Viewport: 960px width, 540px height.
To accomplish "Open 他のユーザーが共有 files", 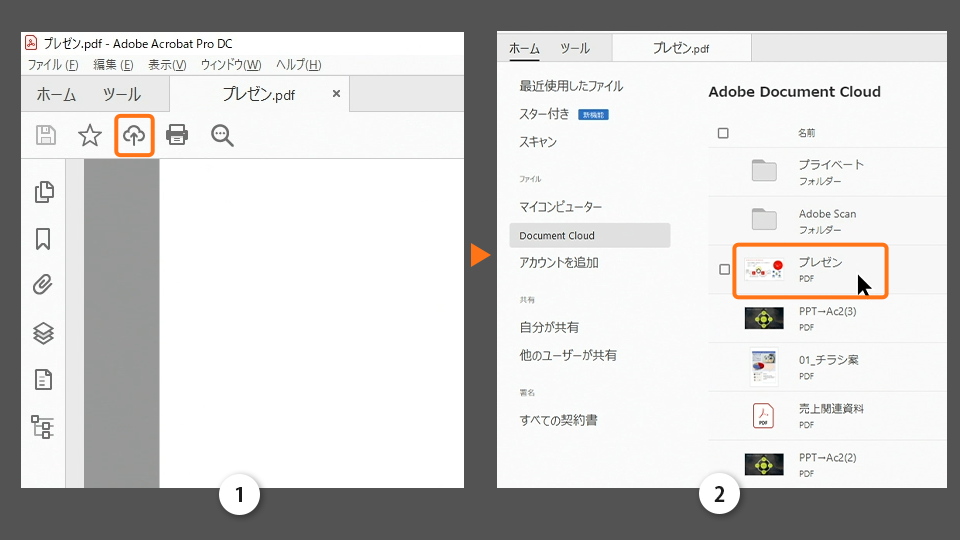I will (568, 356).
